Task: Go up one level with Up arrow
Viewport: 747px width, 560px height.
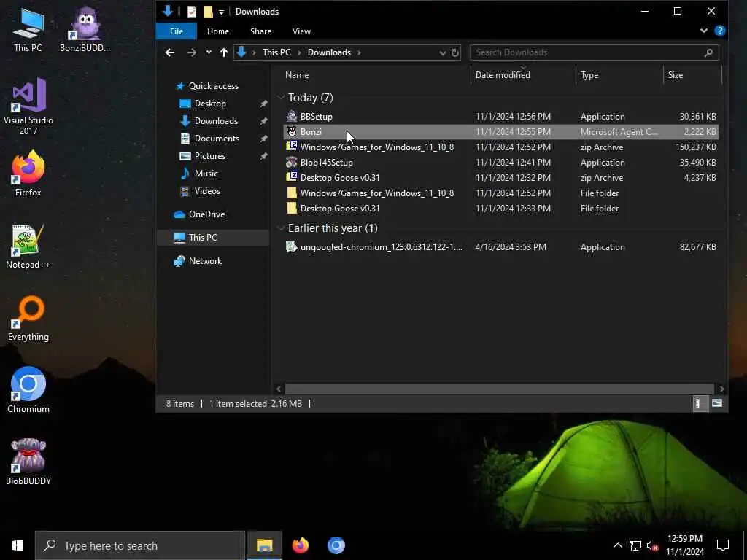Action: pyautogui.click(x=223, y=52)
